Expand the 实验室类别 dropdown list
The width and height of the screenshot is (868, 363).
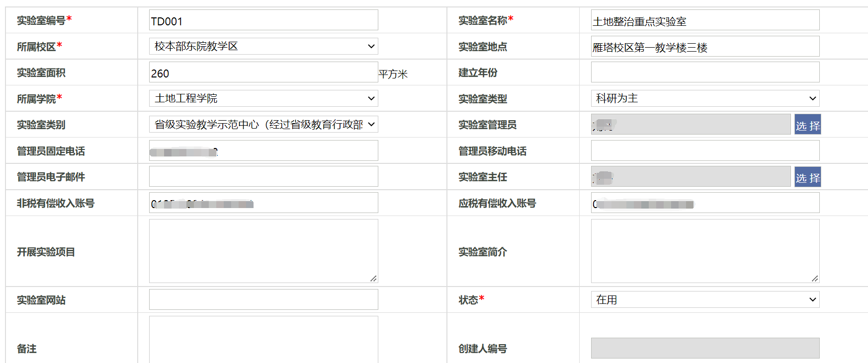263,124
